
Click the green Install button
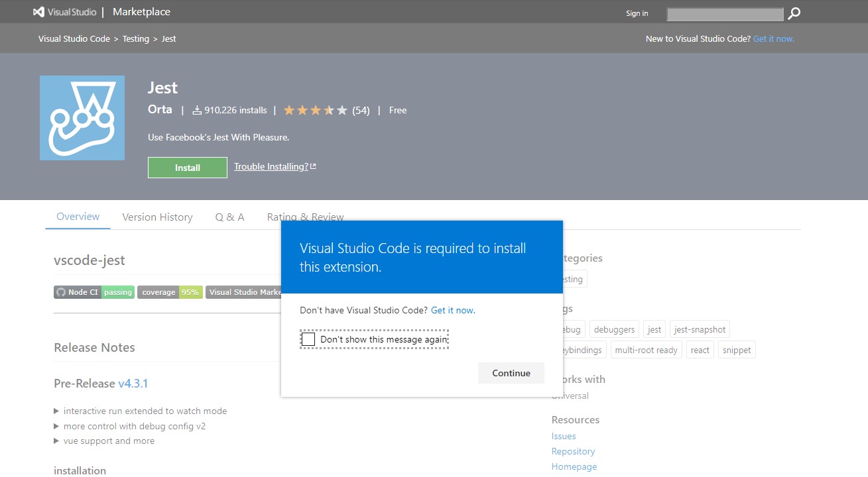(188, 168)
